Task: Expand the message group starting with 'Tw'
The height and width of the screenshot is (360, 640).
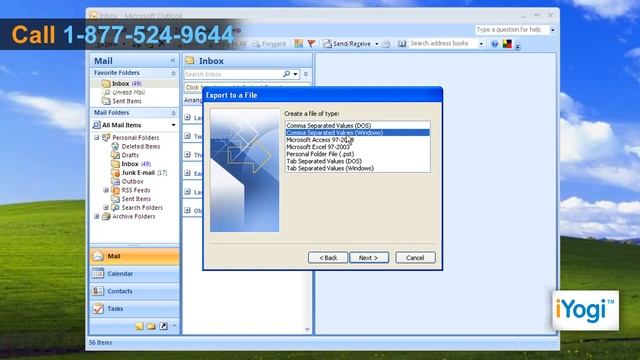Action: coord(187,136)
